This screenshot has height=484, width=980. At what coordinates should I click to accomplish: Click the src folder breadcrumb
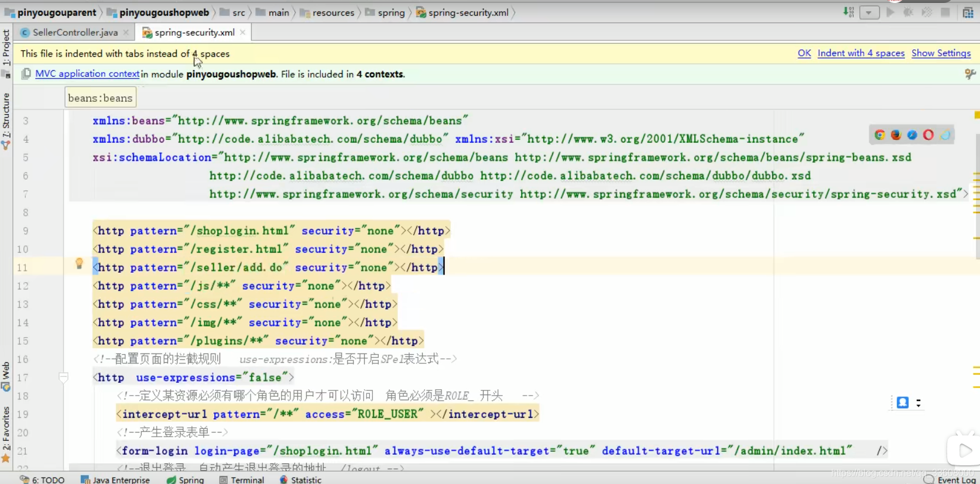click(x=232, y=12)
